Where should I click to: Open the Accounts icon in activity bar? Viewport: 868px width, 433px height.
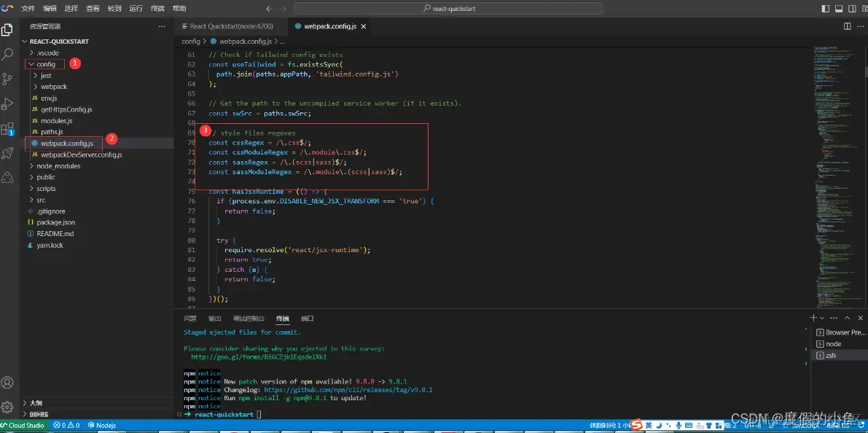(7, 383)
